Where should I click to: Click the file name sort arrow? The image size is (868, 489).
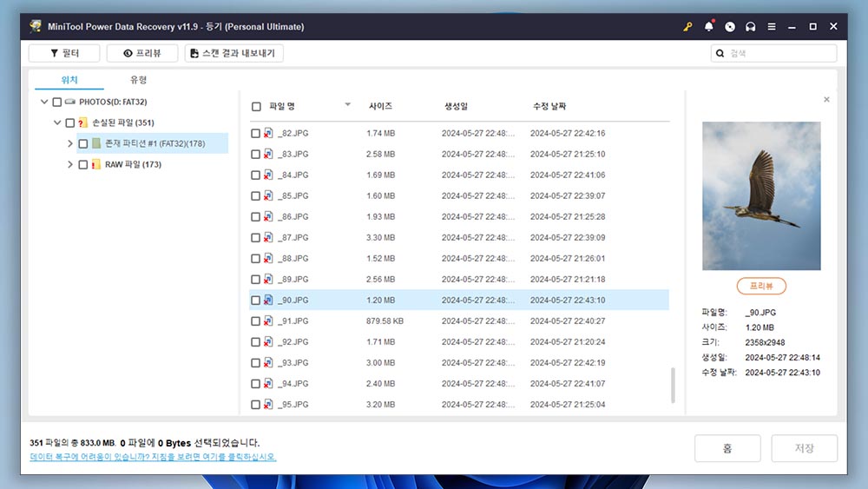pyautogui.click(x=348, y=104)
